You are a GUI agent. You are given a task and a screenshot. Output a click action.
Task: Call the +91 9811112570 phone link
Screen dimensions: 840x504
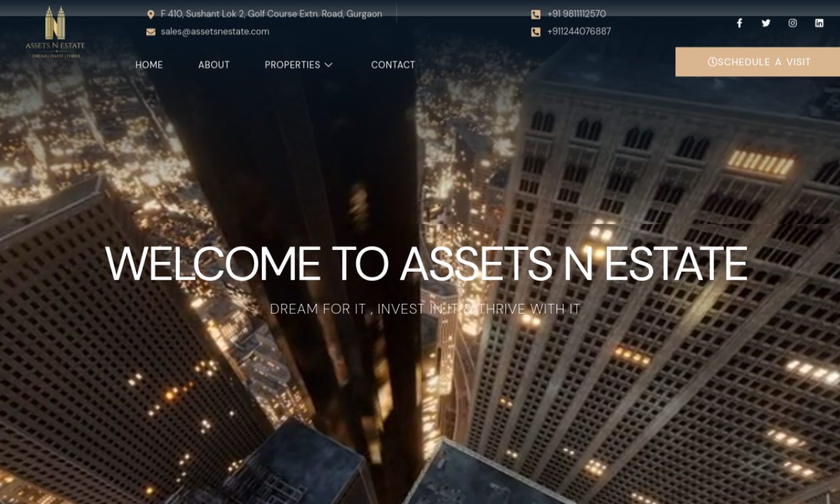[x=576, y=14]
